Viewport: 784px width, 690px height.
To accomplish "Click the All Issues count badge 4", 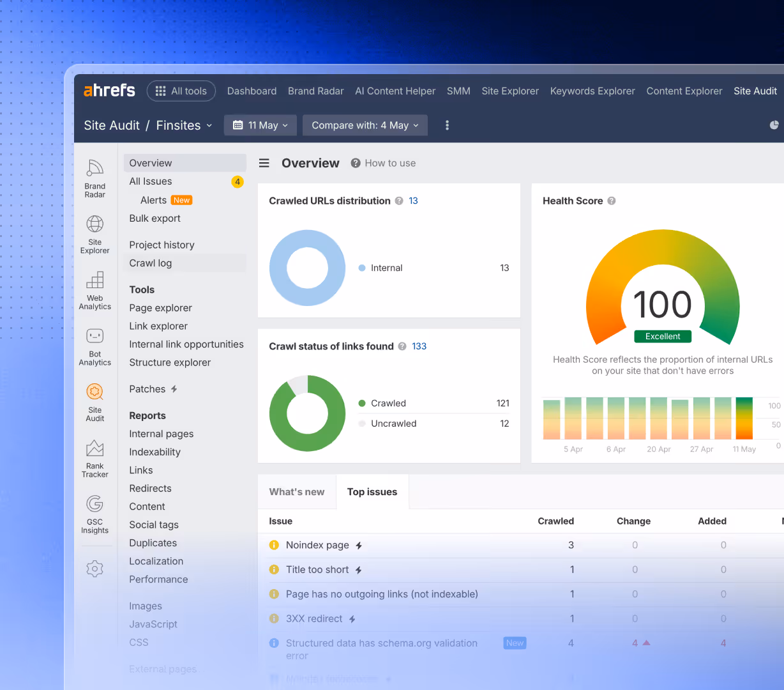I will point(237,181).
